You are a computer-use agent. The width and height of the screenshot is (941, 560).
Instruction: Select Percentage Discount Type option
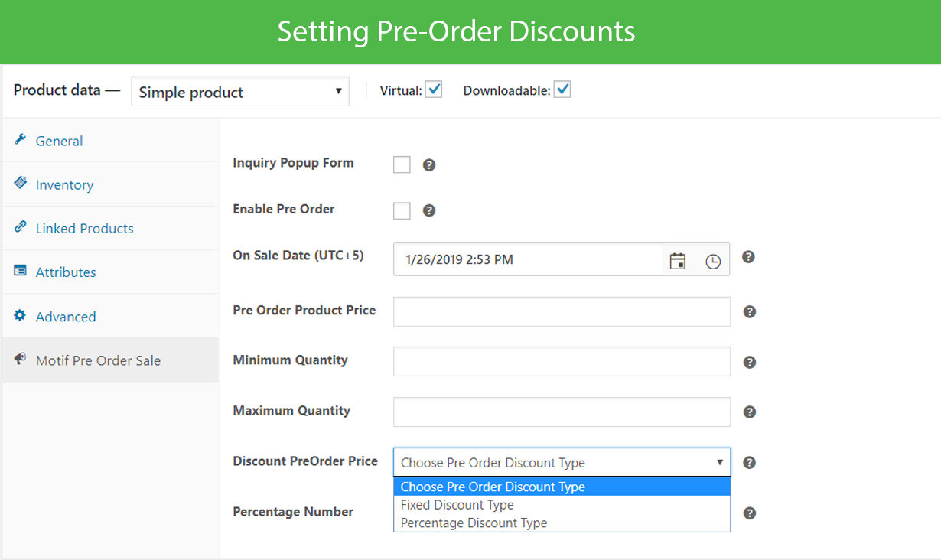pyautogui.click(x=562, y=523)
